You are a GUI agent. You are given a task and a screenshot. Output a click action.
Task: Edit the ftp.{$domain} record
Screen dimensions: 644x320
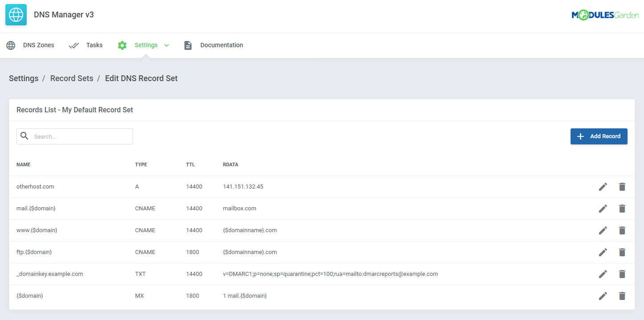pos(603,252)
